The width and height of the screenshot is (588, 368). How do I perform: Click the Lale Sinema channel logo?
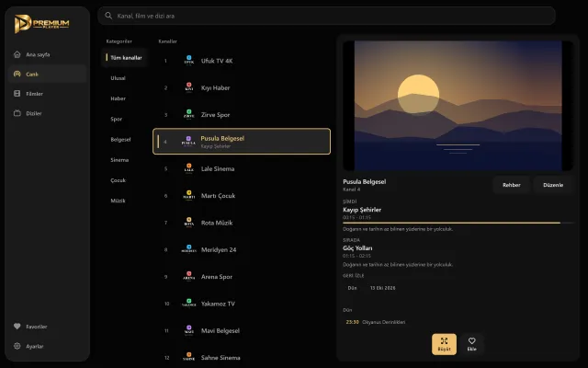click(189, 168)
